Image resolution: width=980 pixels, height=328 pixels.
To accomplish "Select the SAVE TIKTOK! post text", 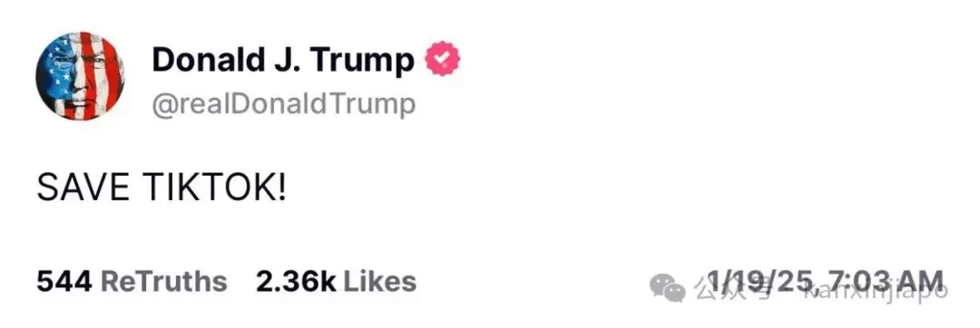I will point(162,187).
